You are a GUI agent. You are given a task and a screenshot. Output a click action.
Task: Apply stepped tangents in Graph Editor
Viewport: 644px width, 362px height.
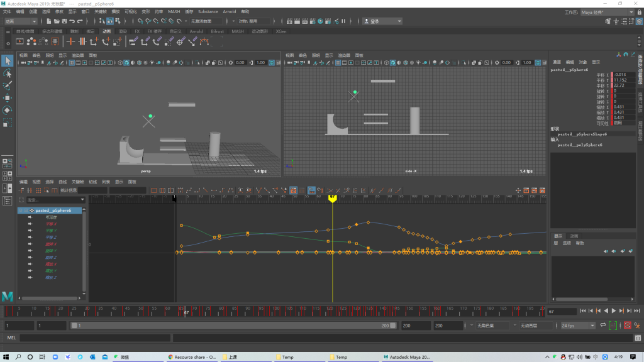(x=222, y=190)
